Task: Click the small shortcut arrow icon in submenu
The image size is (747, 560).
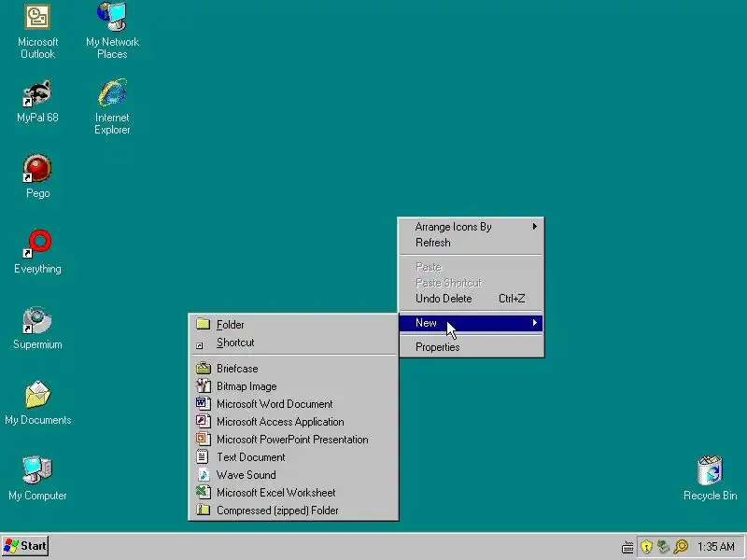Action: click(x=200, y=345)
